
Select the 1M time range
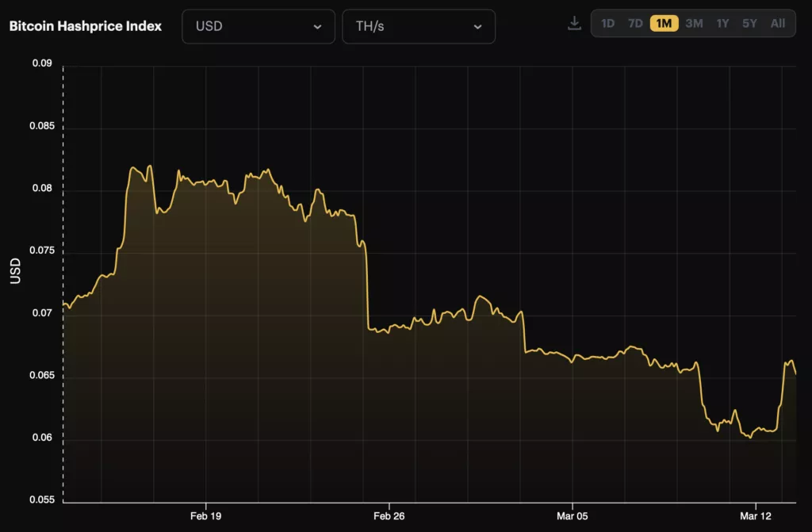click(x=664, y=23)
